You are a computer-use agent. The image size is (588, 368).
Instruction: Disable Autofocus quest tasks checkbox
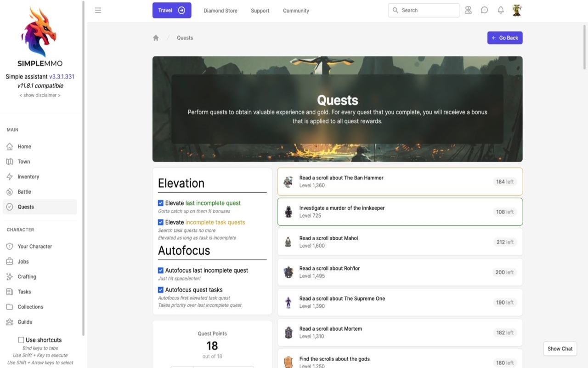click(161, 290)
